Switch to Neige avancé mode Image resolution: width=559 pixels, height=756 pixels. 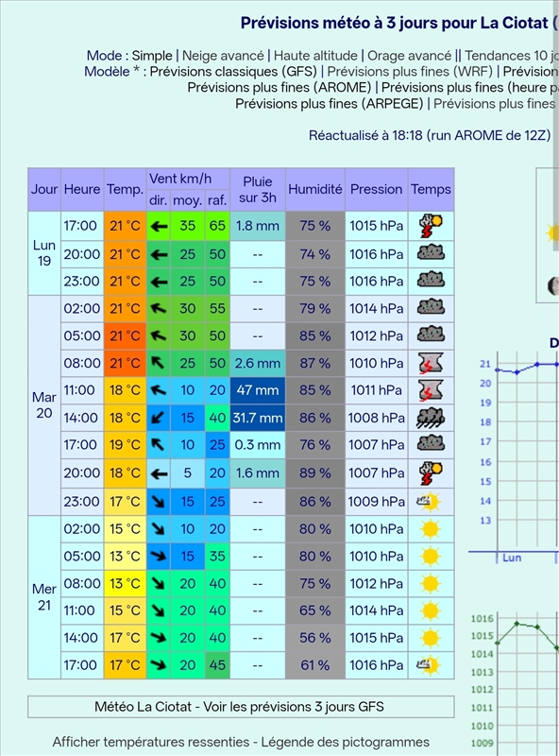pos(223,56)
